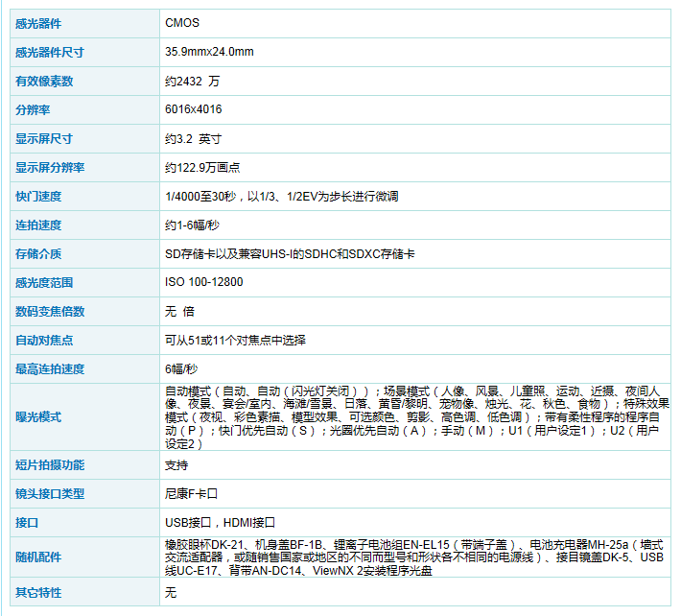Click the 随机配件 row label
681x616 pixels.
pos(38,557)
